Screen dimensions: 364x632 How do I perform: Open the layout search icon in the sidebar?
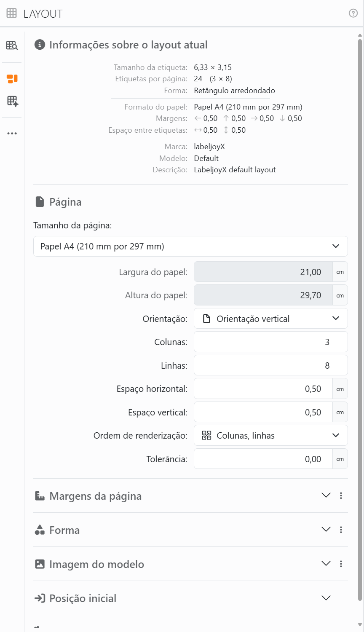pyautogui.click(x=12, y=46)
